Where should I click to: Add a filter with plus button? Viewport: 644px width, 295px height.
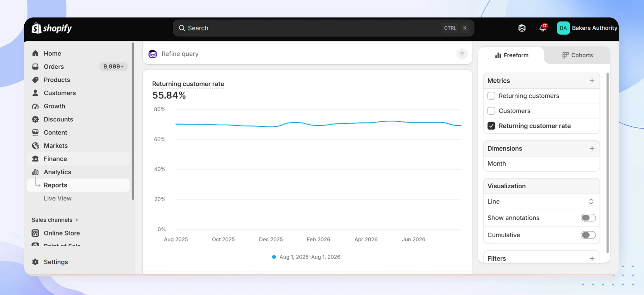click(592, 259)
